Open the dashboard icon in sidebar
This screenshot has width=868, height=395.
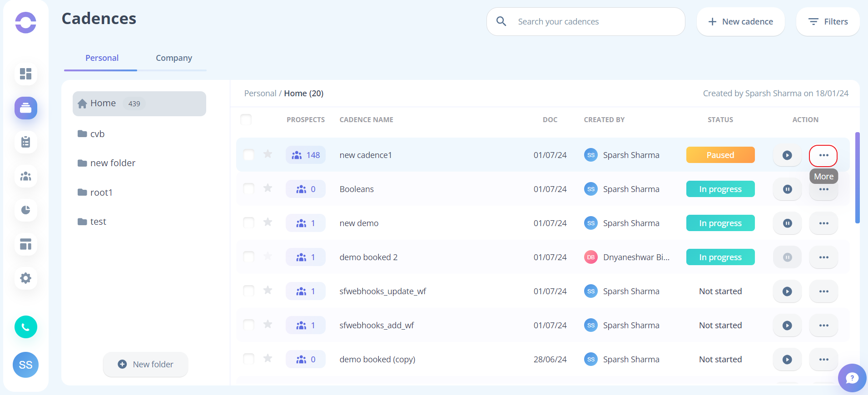pos(26,74)
